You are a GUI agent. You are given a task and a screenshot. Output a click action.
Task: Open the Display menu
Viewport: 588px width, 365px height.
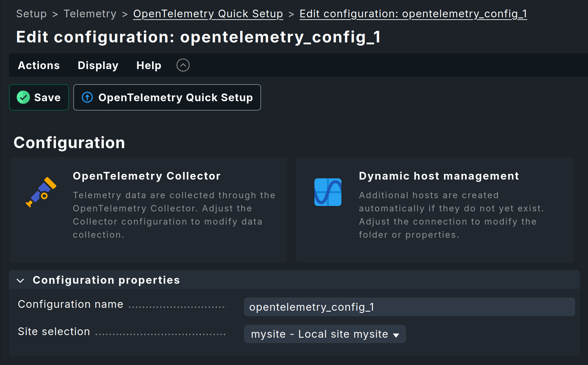click(x=98, y=65)
